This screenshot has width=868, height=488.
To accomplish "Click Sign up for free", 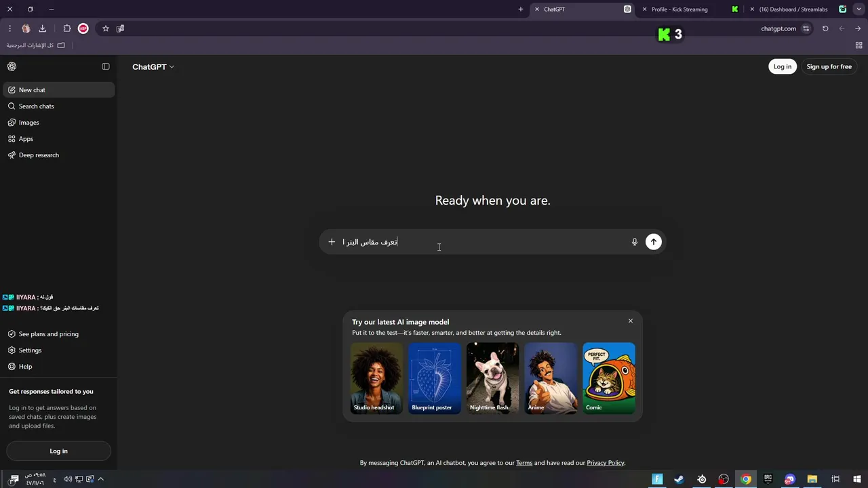I will tap(829, 66).
